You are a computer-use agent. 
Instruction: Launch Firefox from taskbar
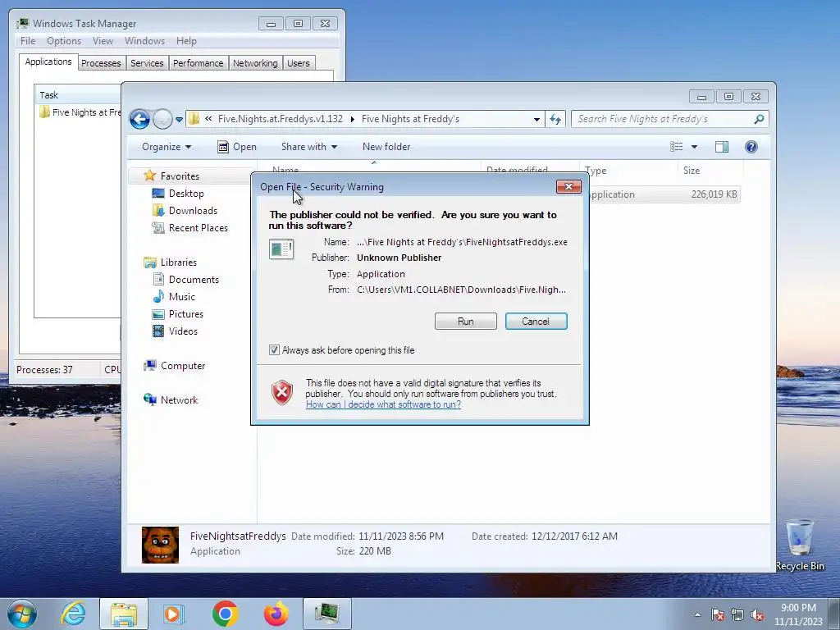click(276, 614)
